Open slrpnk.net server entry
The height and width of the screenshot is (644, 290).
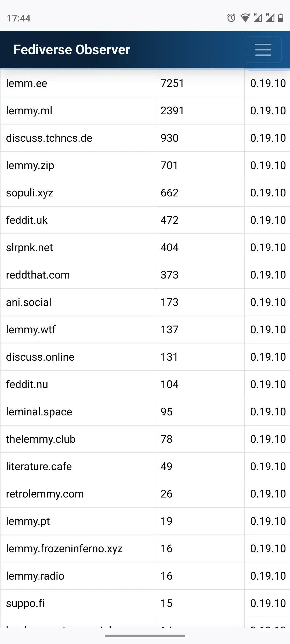point(30,247)
